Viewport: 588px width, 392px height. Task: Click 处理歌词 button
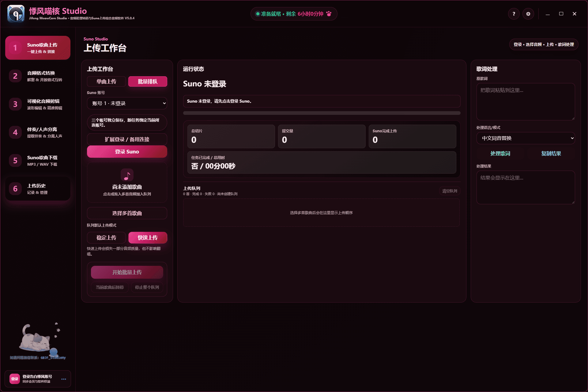click(500, 153)
